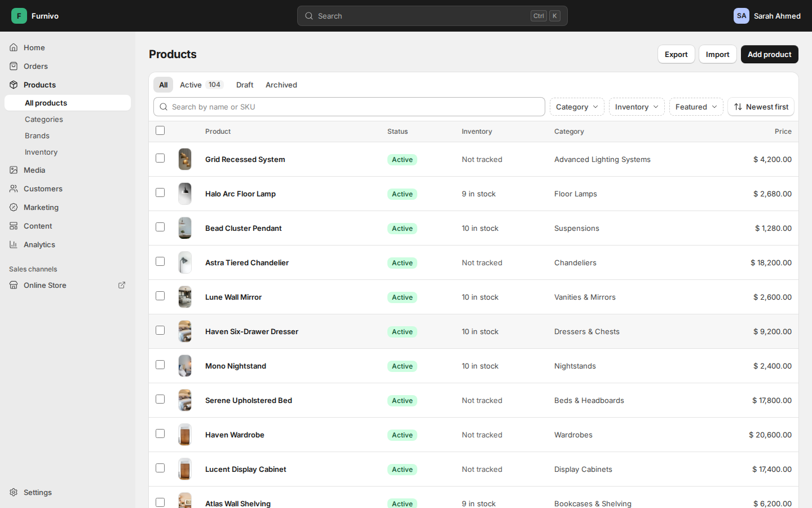Open Content via its sidebar icon
Viewport: 812px width, 508px height.
coord(14,226)
